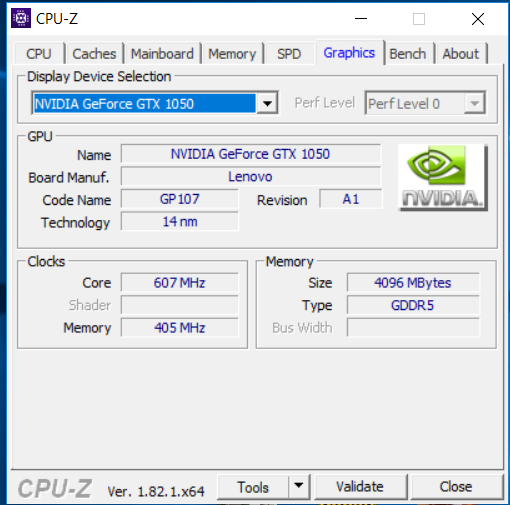Click the NVIDIA logo image
This screenshot has width=510, height=505.
443,177
